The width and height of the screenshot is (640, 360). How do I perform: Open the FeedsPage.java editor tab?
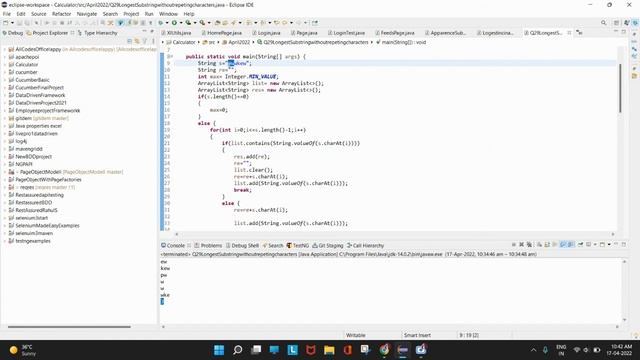click(394, 33)
